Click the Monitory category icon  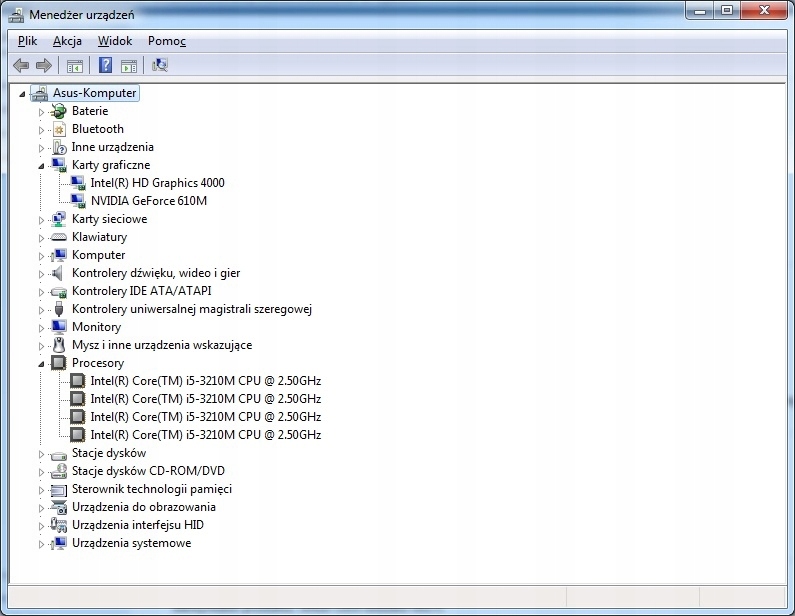tap(59, 327)
